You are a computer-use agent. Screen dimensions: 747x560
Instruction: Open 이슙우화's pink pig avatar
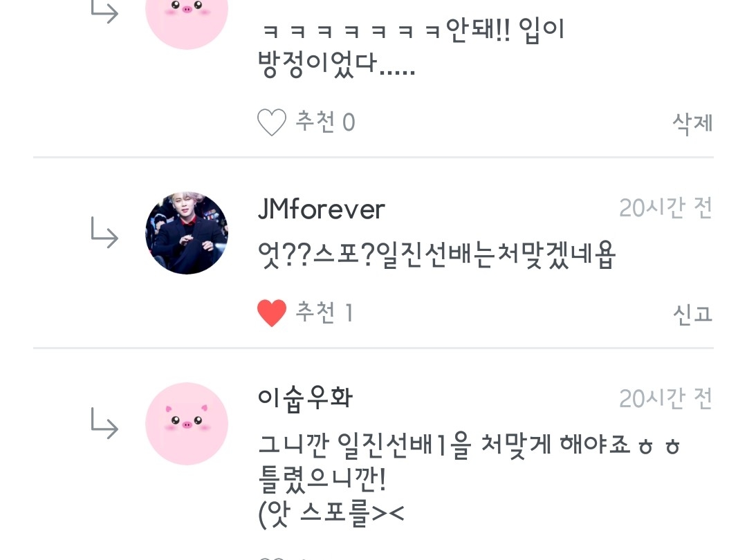point(187,424)
